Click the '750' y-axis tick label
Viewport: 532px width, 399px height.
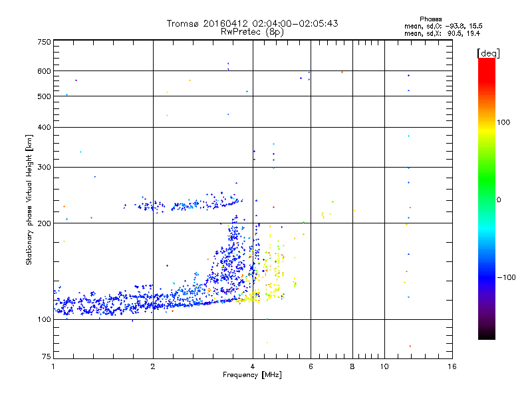tap(45, 42)
